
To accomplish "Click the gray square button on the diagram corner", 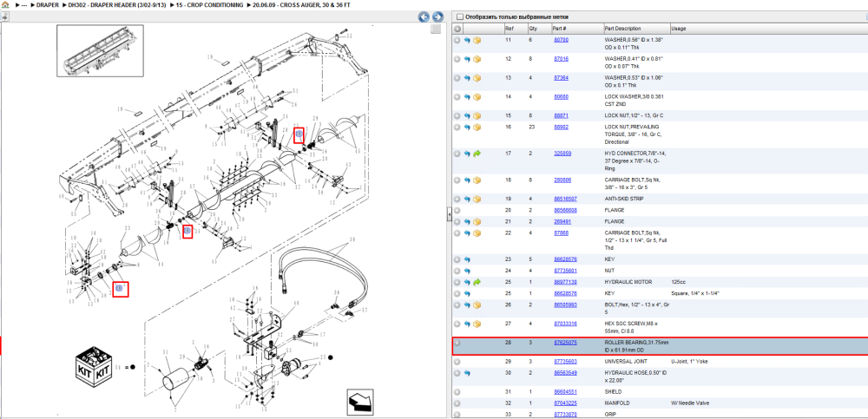I will pos(436,29).
